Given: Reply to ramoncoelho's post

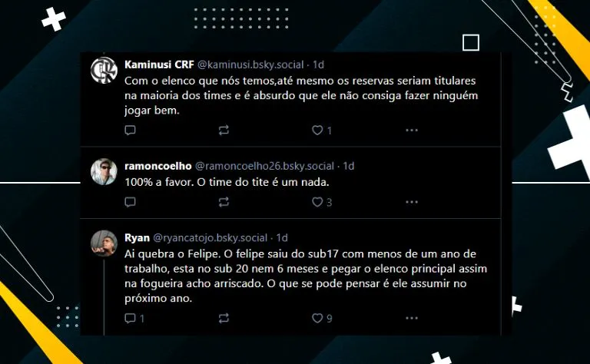Looking at the screenshot, I should 130,202.
